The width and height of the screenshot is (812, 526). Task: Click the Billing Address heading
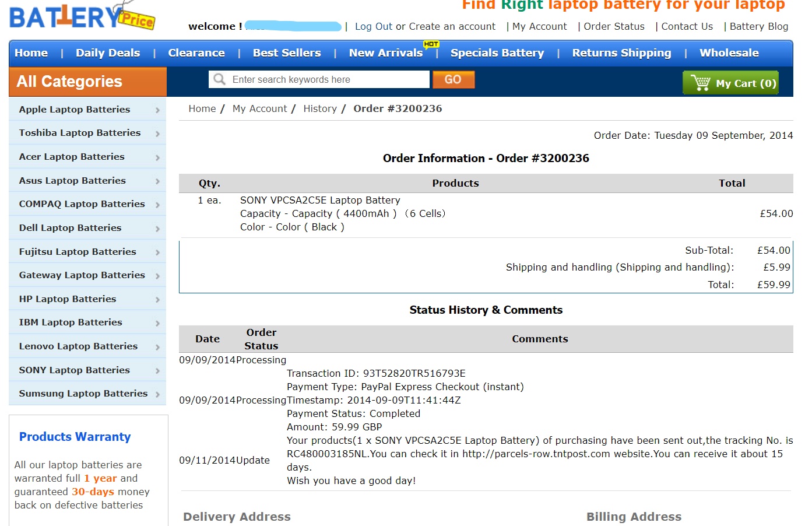pyautogui.click(x=634, y=517)
